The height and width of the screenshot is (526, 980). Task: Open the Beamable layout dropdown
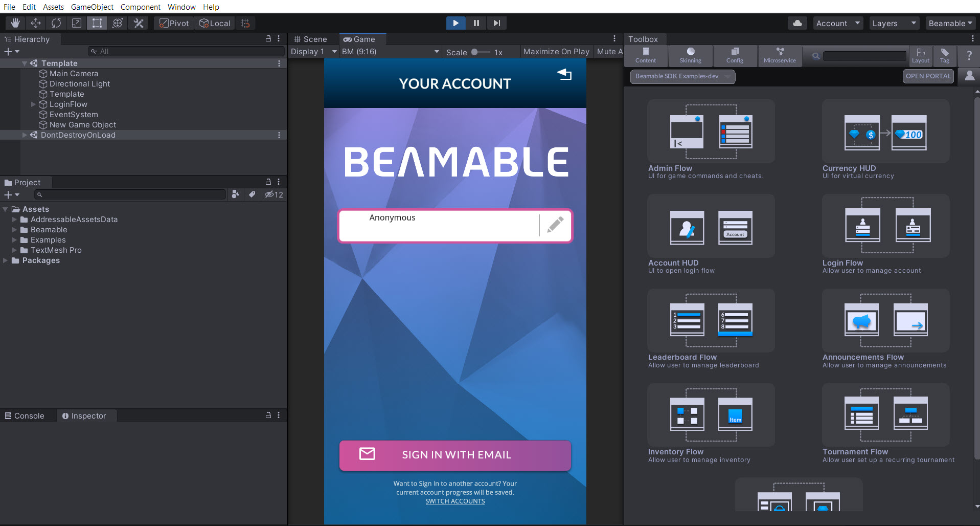click(950, 23)
